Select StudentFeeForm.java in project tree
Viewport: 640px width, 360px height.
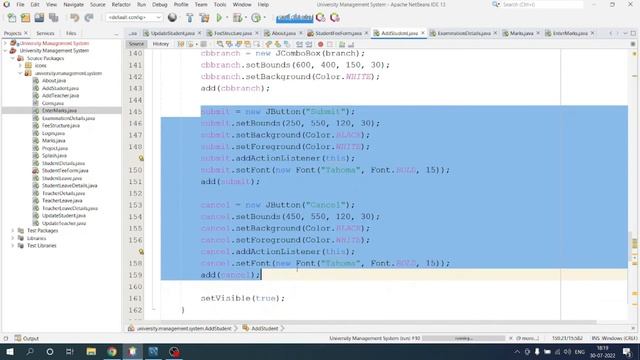click(x=65, y=171)
